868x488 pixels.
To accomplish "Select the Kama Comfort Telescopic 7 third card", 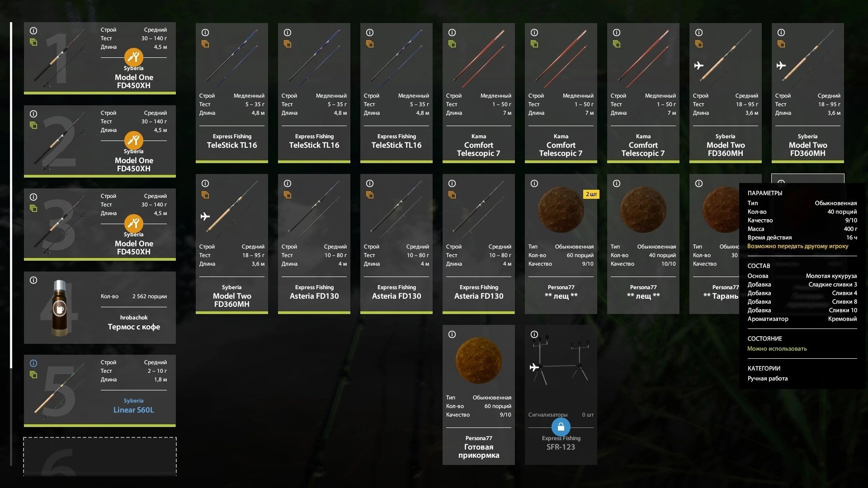I will pyautogui.click(x=643, y=93).
